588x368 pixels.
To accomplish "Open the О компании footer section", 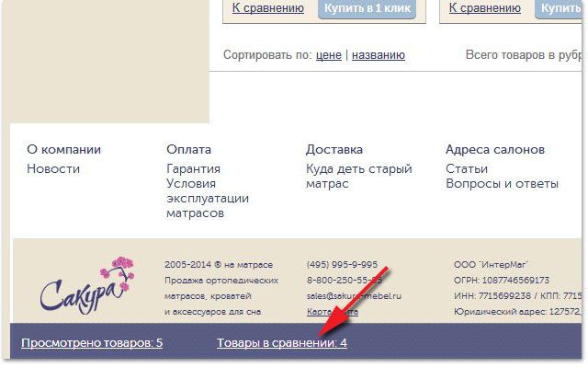I will point(63,150).
